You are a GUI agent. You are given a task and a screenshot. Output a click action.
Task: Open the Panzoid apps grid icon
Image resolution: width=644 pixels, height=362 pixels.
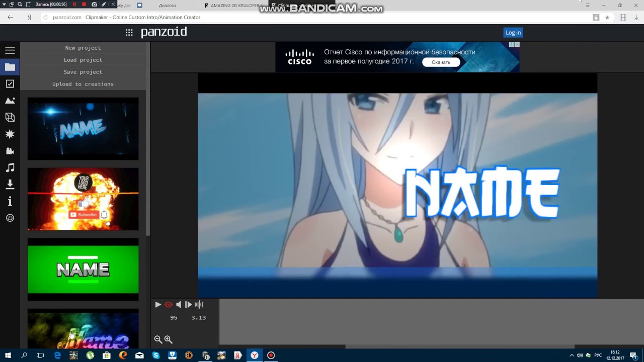pos(129,33)
